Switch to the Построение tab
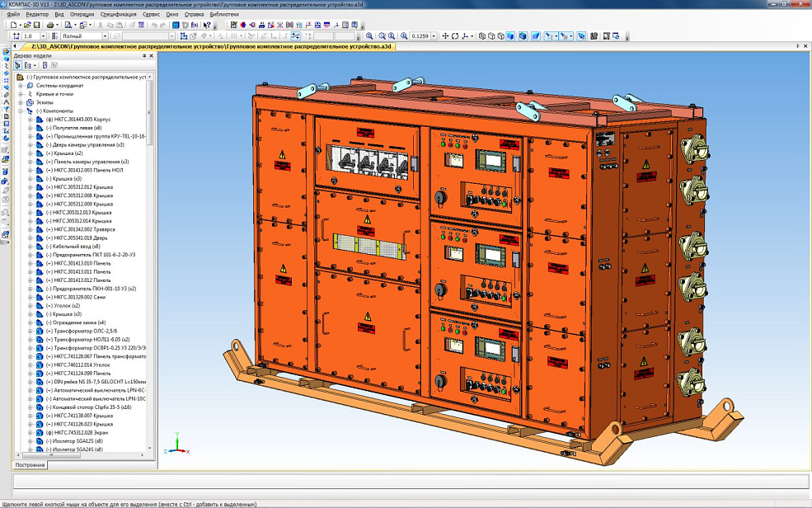This screenshot has width=812, height=508. pyautogui.click(x=30, y=465)
